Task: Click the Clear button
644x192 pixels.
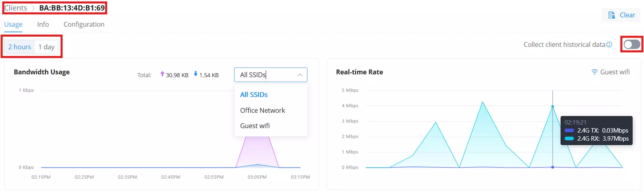Action: pos(621,15)
